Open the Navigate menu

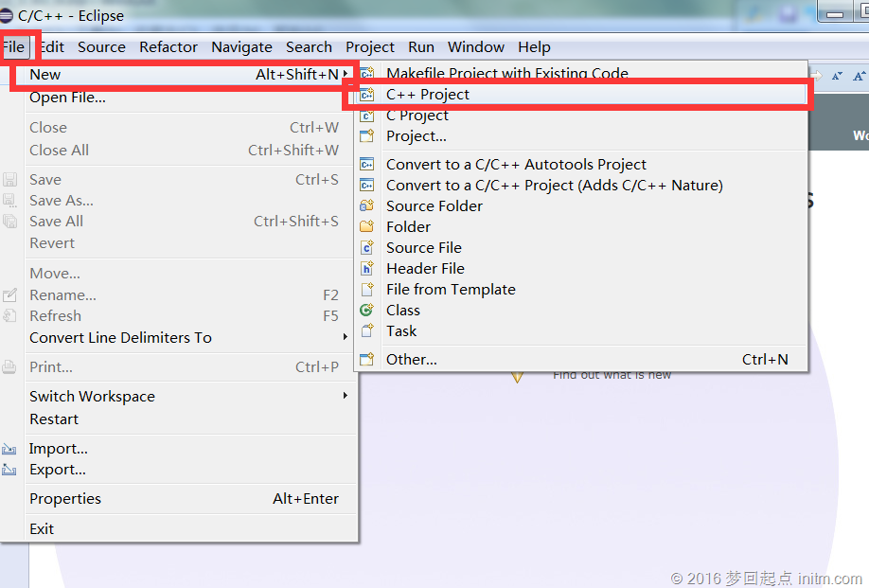click(241, 47)
